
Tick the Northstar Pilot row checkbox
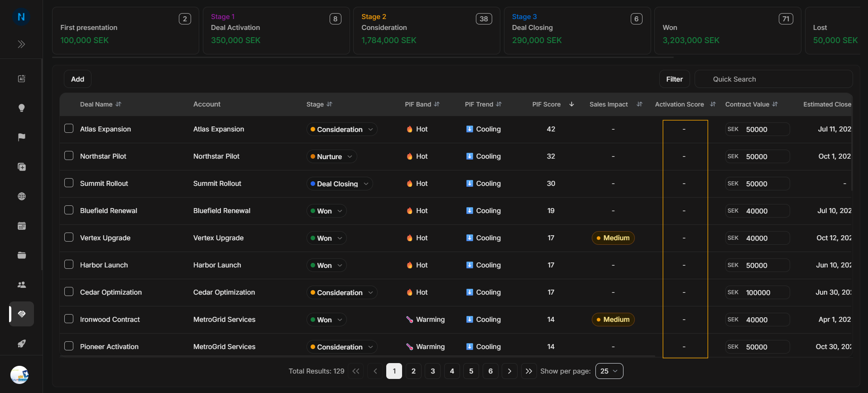coord(69,155)
